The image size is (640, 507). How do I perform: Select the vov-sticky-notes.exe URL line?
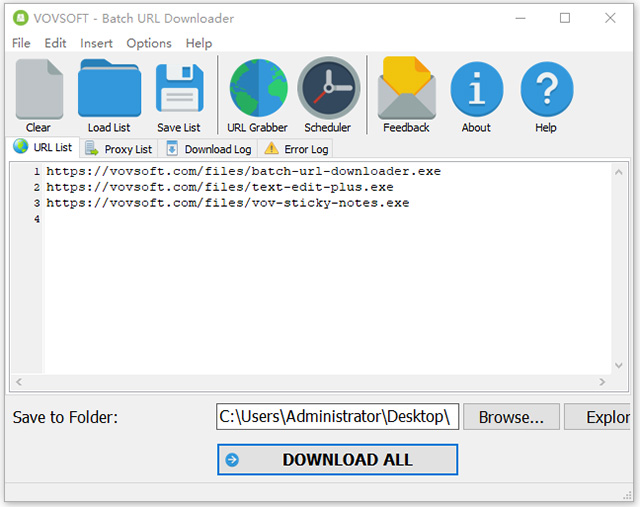228,203
